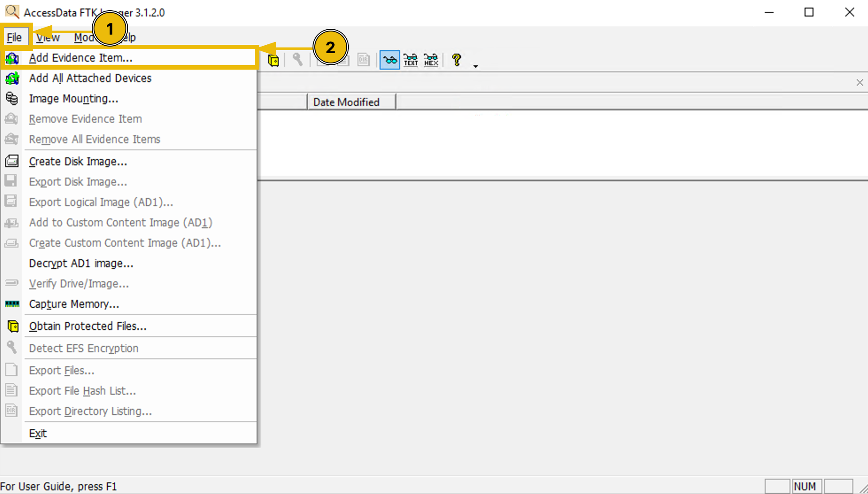This screenshot has width=868, height=494.
Task: Click the Export Disk Image floppy icon
Action: 11,181
